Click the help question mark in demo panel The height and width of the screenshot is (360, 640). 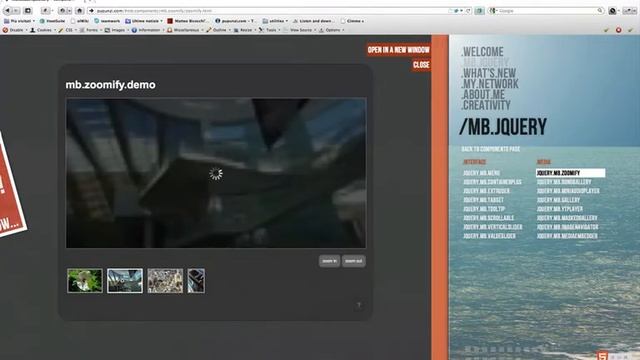click(359, 305)
